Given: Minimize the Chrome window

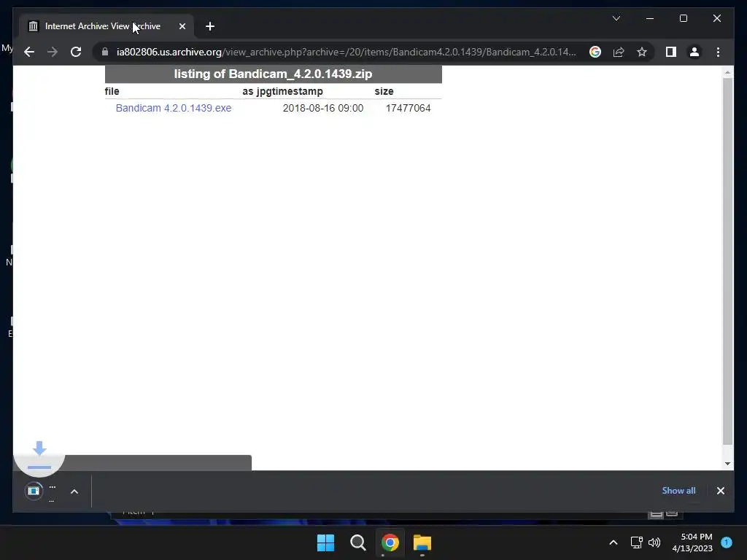Looking at the screenshot, I should [x=650, y=18].
